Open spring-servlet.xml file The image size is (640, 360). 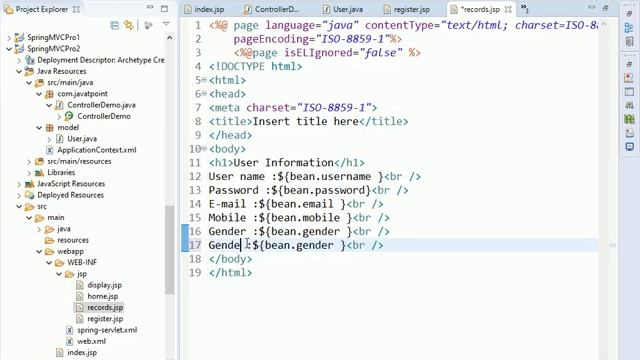point(107,330)
